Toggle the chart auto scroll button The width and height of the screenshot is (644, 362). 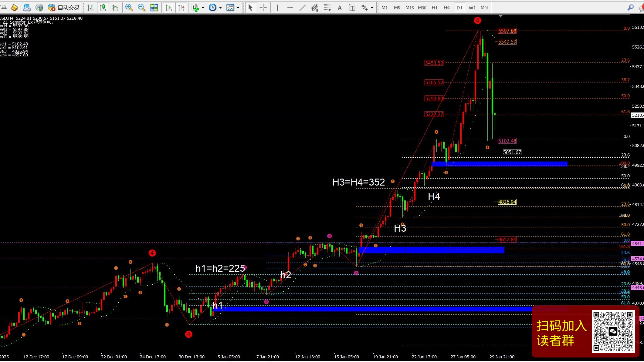point(169,8)
